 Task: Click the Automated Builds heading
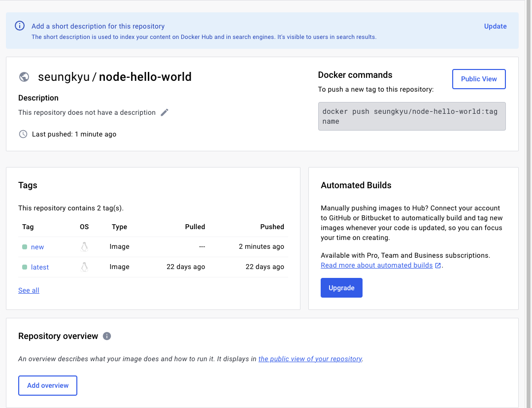[356, 185]
